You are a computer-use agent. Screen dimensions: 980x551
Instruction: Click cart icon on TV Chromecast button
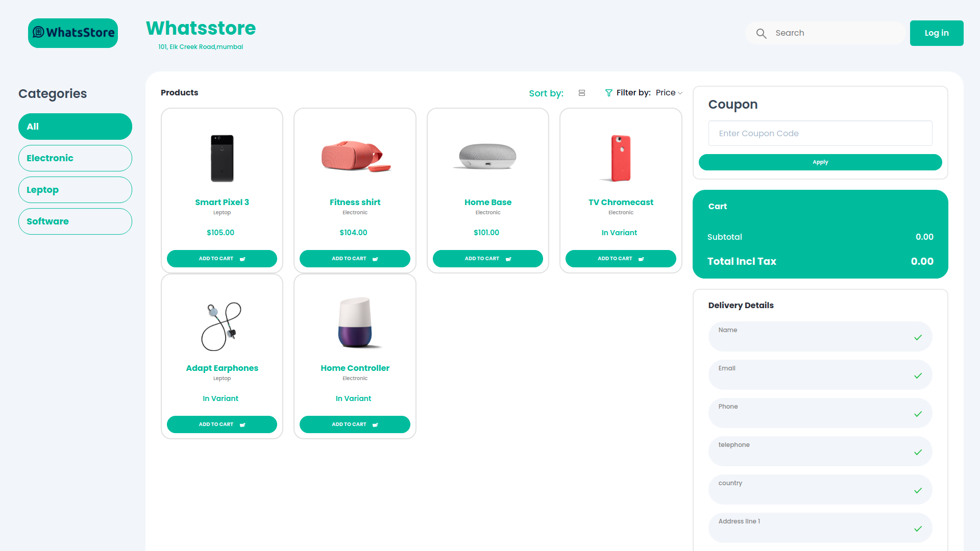641,259
